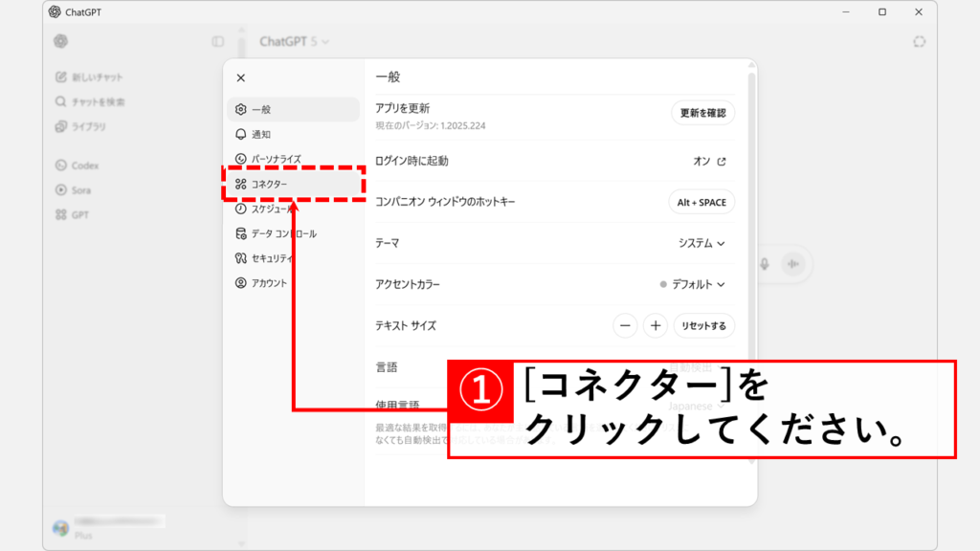Open the 通知 settings tab

pyautogui.click(x=293, y=134)
